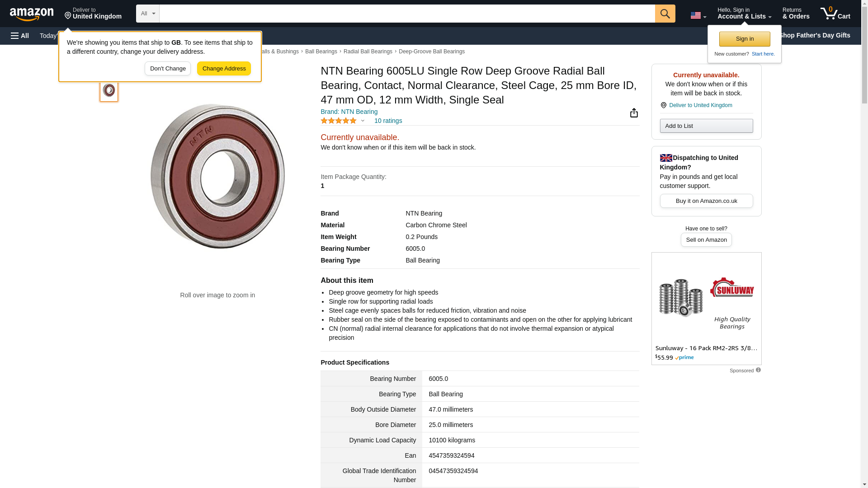Click the share icon
Screen dimensions: 868x488
[x=634, y=113]
